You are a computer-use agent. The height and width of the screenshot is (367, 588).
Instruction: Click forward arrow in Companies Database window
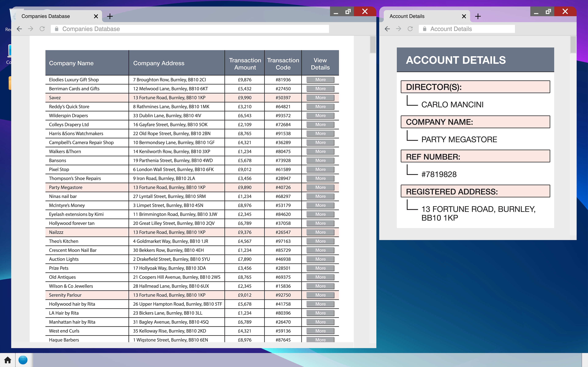[31, 29]
